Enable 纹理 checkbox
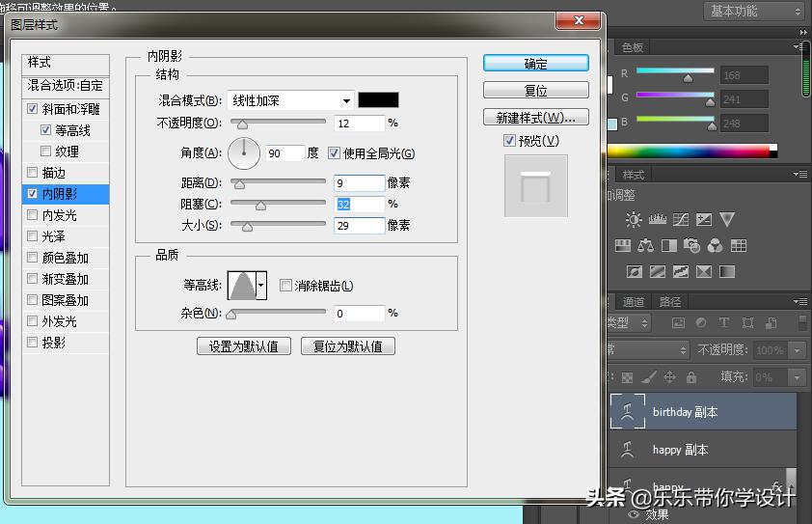The image size is (812, 524). 45,152
